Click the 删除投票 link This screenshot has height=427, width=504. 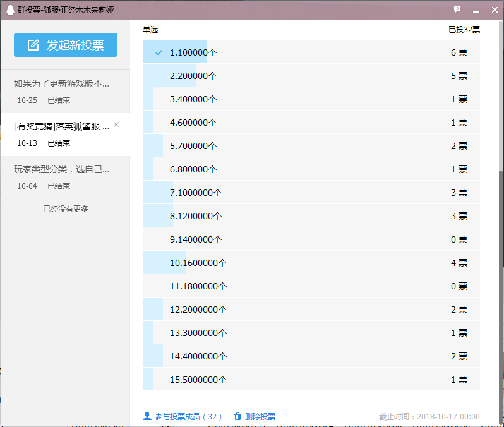click(x=260, y=416)
